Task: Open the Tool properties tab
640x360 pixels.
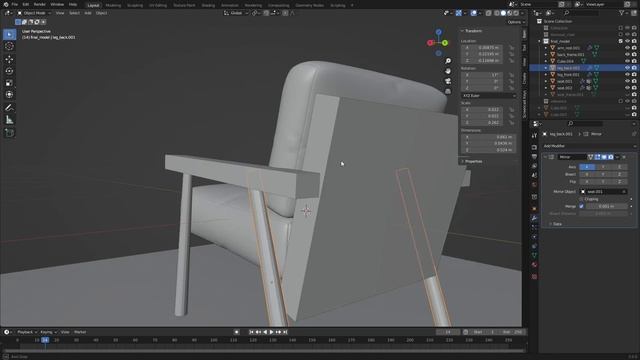Action: point(534,136)
